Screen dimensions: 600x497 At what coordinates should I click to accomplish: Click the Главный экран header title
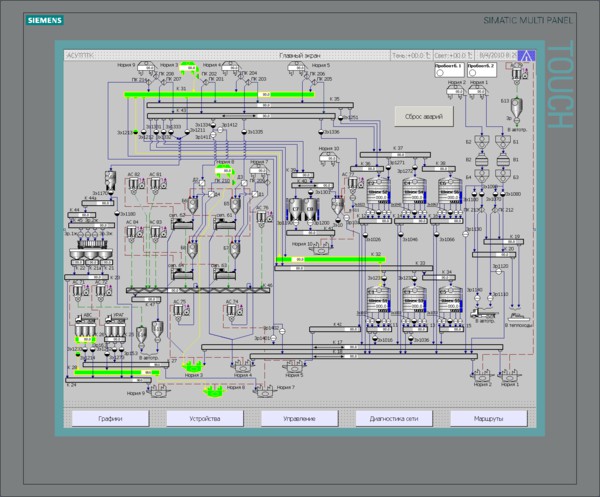(300, 56)
